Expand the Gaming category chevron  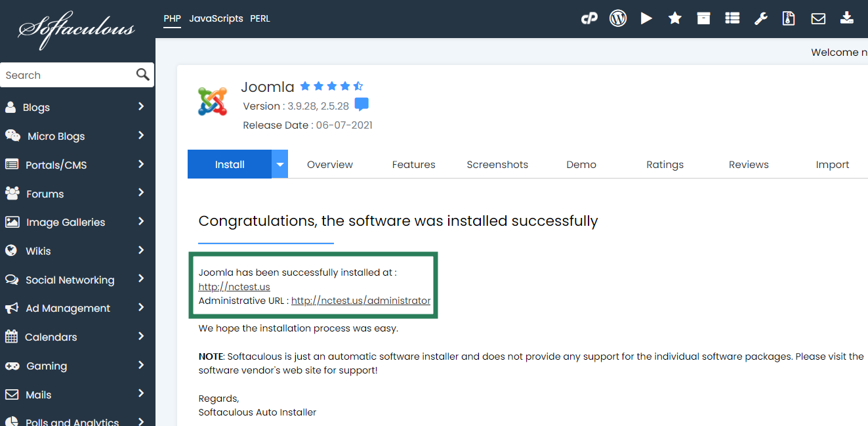[x=141, y=365]
